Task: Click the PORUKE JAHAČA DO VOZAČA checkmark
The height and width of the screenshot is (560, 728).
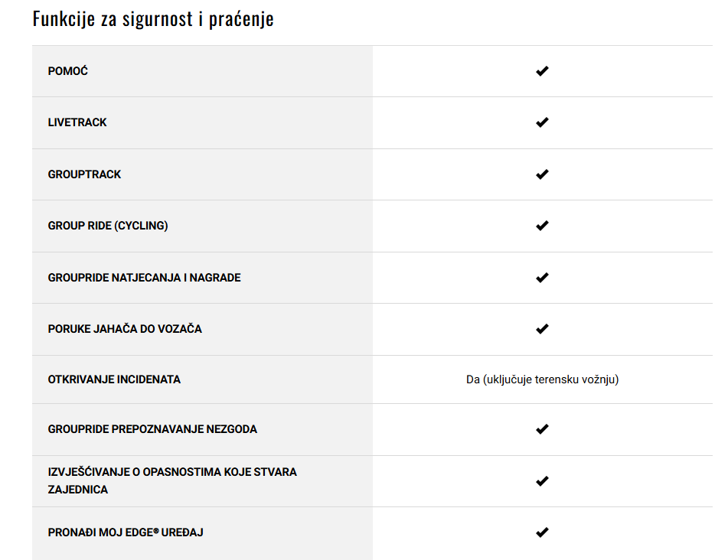Action: (x=542, y=329)
